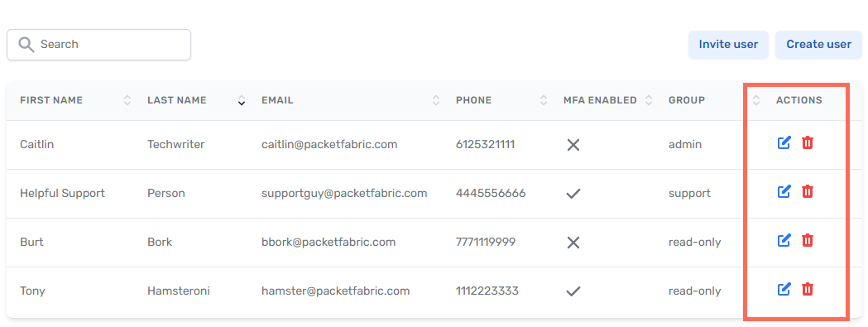Sort table by First Name arrows
The height and width of the screenshot is (327, 868).
pos(127,100)
